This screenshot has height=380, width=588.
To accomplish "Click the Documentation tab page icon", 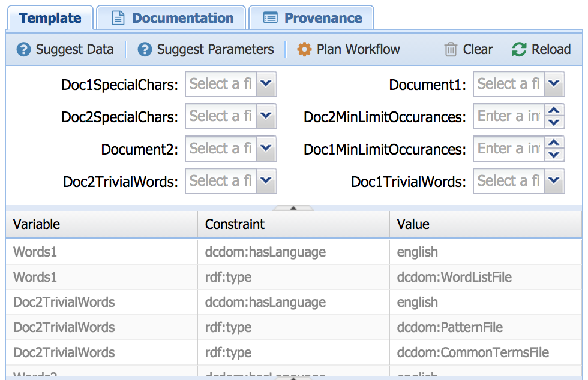I will [119, 18].
